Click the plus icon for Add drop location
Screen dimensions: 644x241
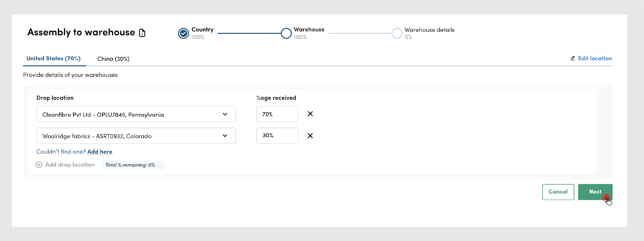point(39,165)
